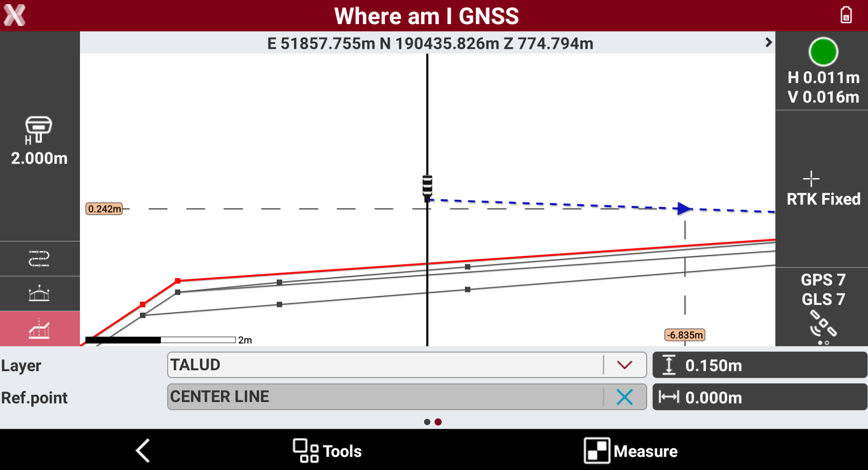Tap the green GNSS status indicator

click(x=823, y=52)
